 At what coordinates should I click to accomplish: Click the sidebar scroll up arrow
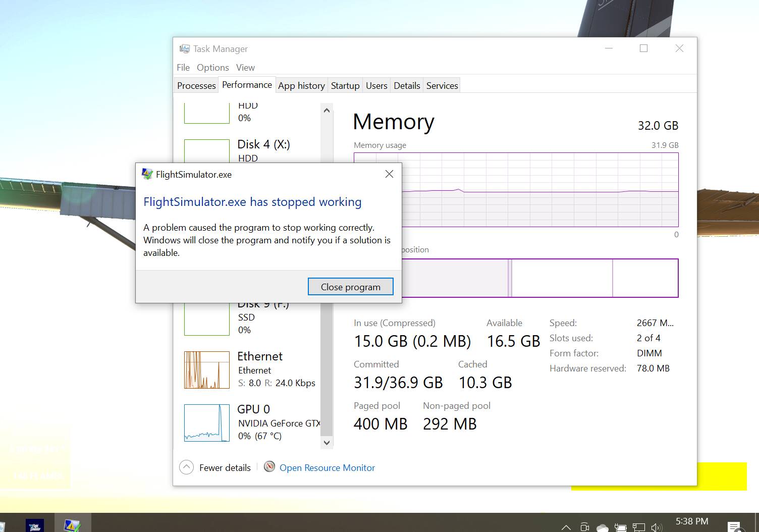pyautogui.click(x=327, y=110)
